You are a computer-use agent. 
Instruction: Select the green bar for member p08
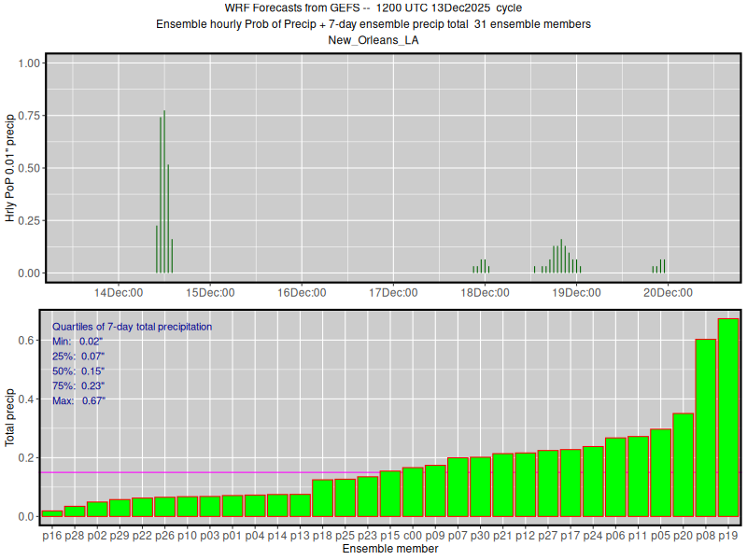706,428
